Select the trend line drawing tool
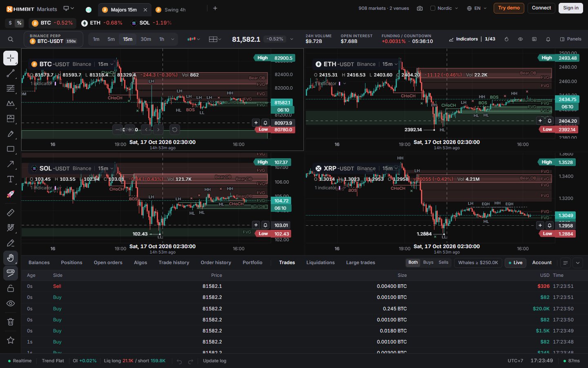This screenshot has height=368, width=588. (x=11, y=73)
